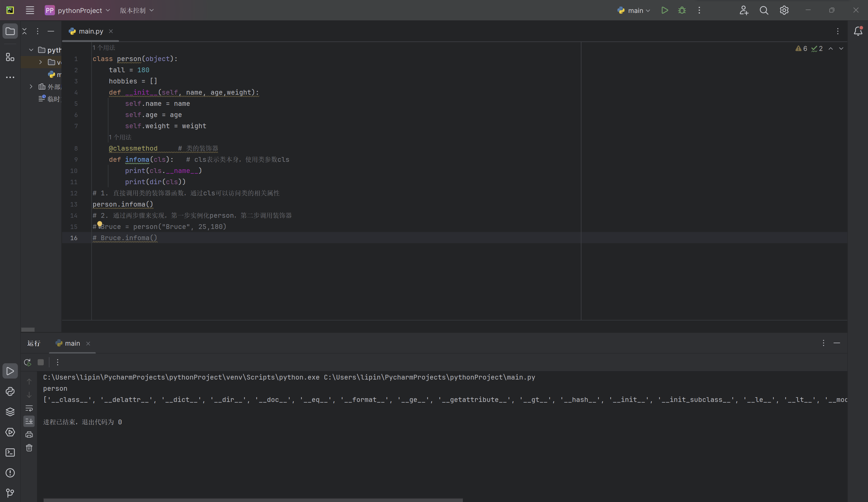868x502 pixels.
Task: Stop the running process
Action: point(41,363)
